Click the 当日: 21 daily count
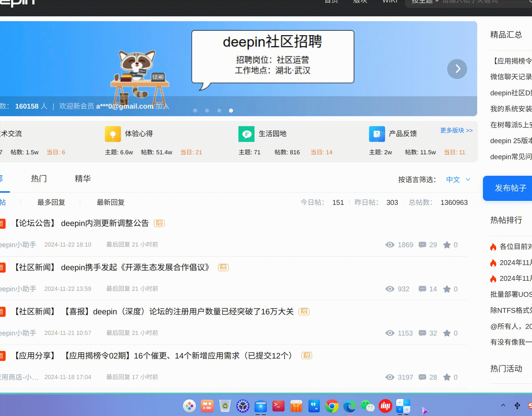Screen dimensions: 532x416 click(x=191, y=152)
